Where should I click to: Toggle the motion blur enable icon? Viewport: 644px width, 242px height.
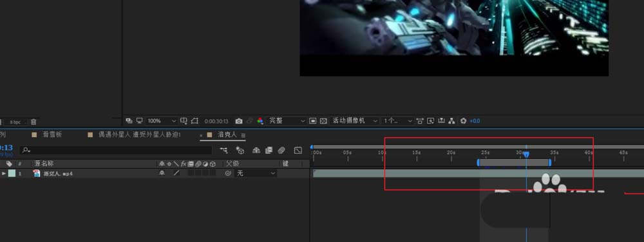coord(281,151)
